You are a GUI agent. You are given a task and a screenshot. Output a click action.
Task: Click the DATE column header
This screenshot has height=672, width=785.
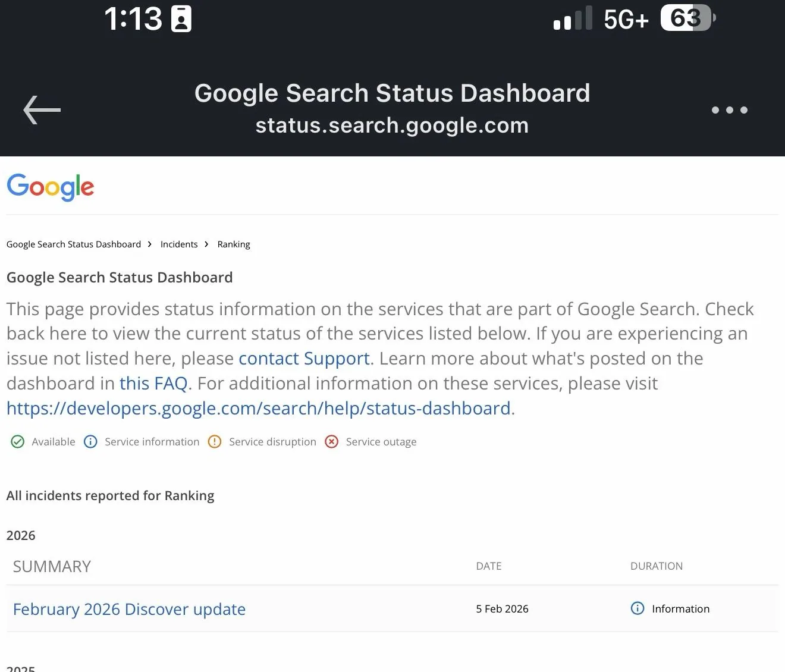click(x=489, y=566)
